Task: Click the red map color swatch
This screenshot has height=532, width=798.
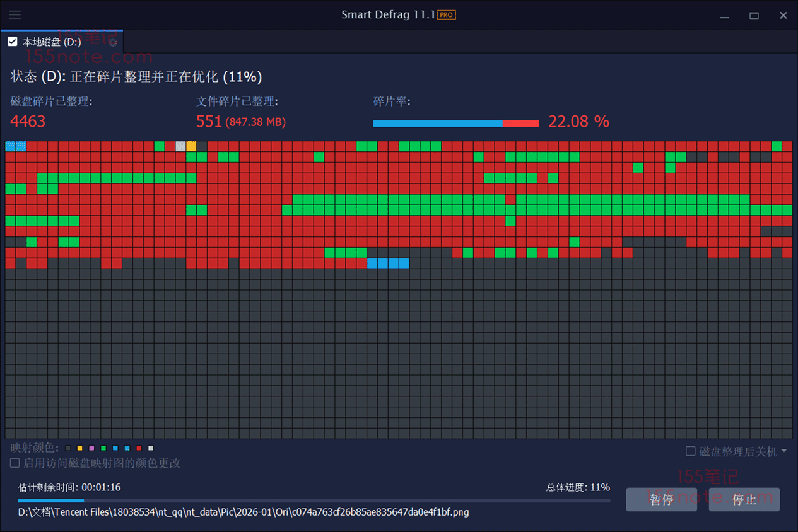Action: (139, 448)
